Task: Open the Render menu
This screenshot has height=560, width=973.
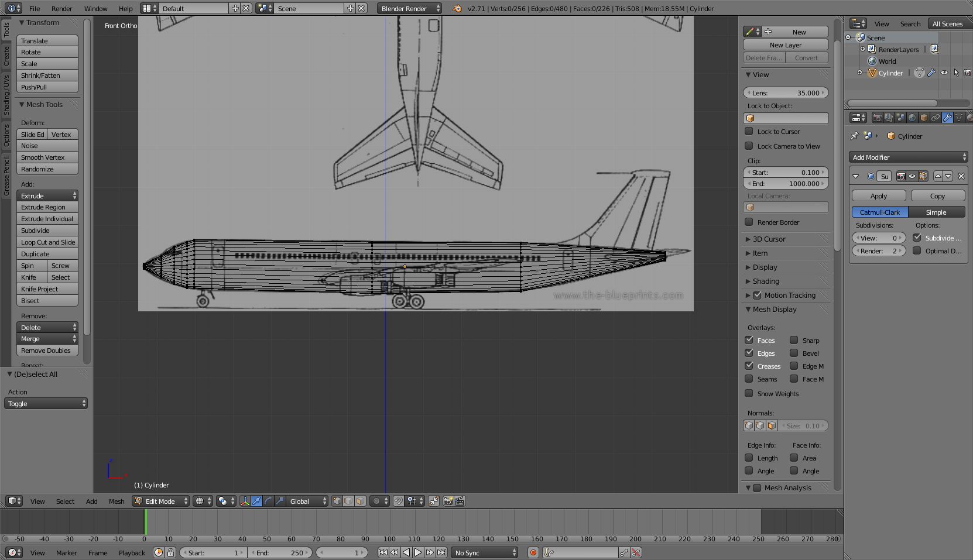Action: (61, 9)
